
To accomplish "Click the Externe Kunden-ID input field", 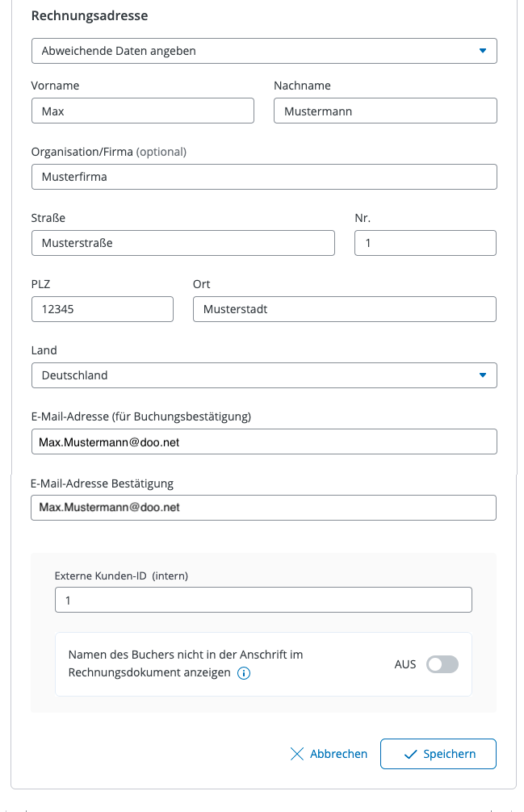I will click(x=263, y=601).
